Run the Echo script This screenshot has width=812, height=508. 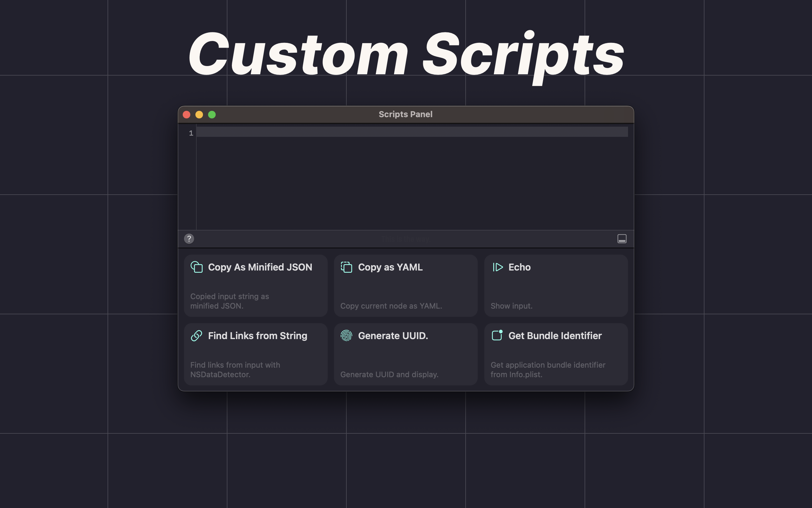[x=556, y=285]
